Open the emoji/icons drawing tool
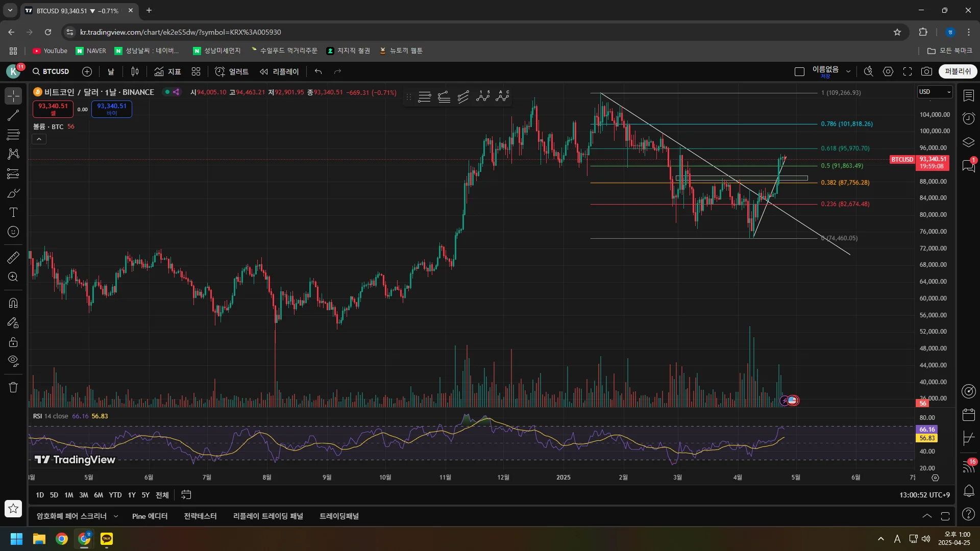The image size is (980, 551). [13, 232]
